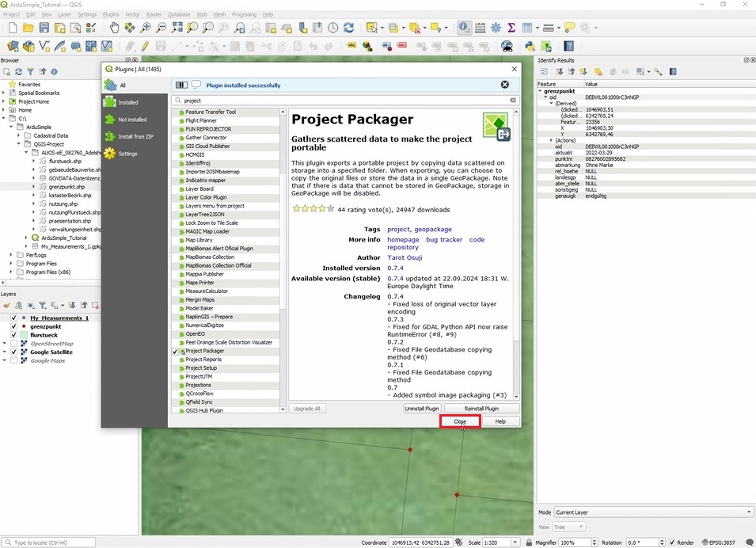Open the Vector menu
This screenshot has width=756, height=548.
[x=132, y=14]
